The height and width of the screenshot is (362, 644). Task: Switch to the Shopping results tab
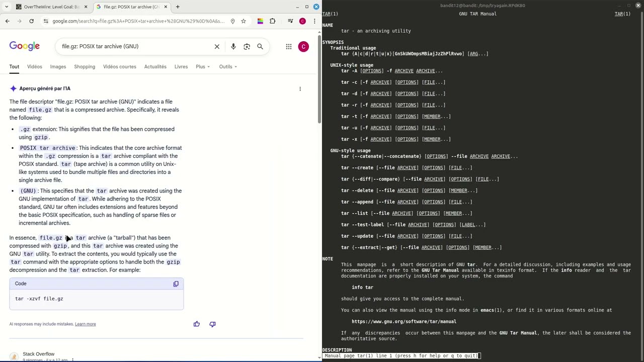tap(85, 67)
